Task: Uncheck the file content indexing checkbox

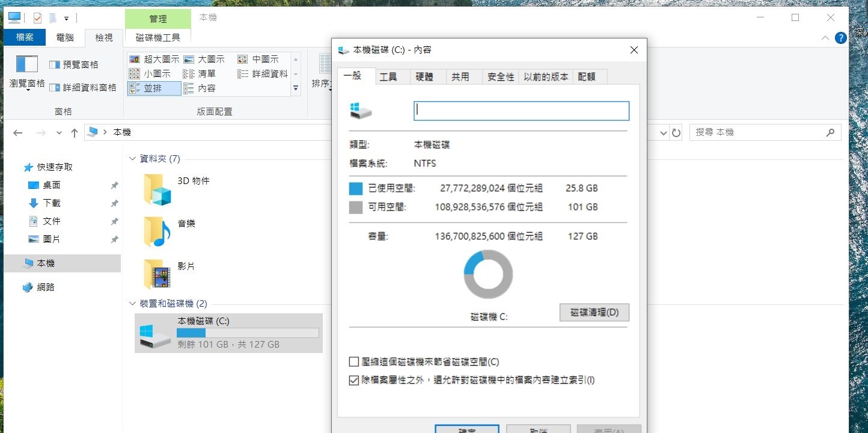Action: 354,380
